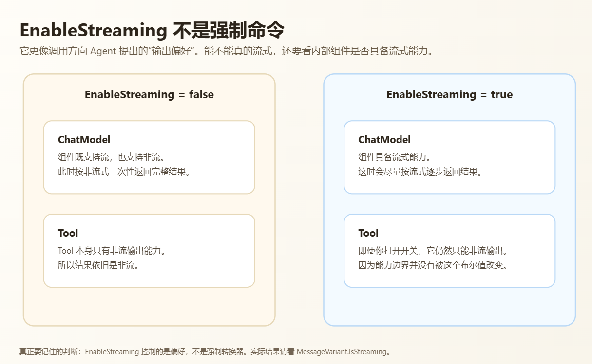
Task: Click the Tool label in right panel
Action: pos(369,233)
